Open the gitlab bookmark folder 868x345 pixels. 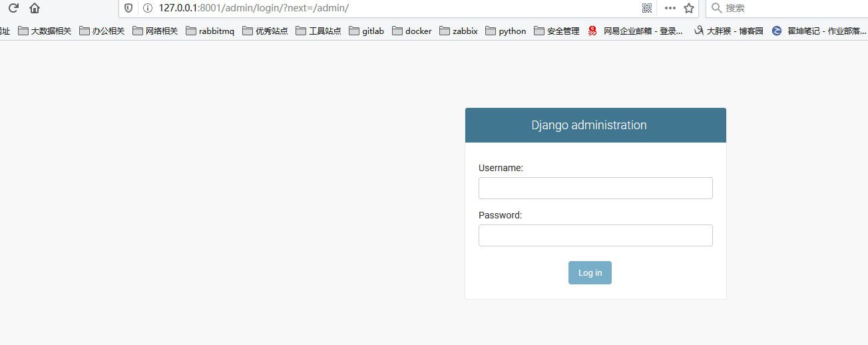[366, 31]
